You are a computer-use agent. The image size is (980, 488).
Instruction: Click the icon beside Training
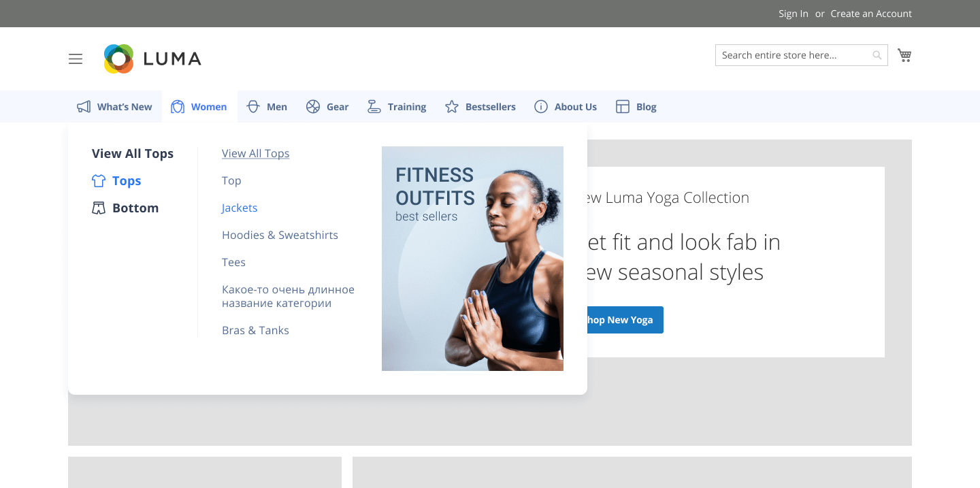374,107
